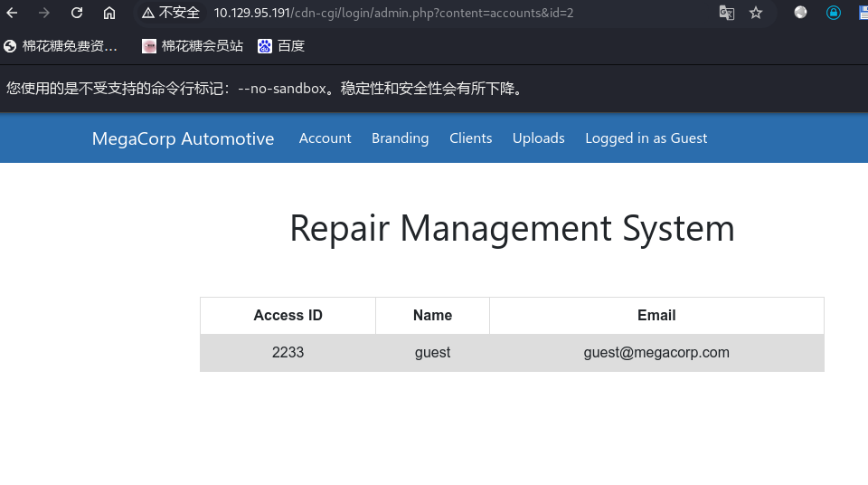Open the 百度 bookmark
This screenshot has height=485, width=868.
pos(281,46)
